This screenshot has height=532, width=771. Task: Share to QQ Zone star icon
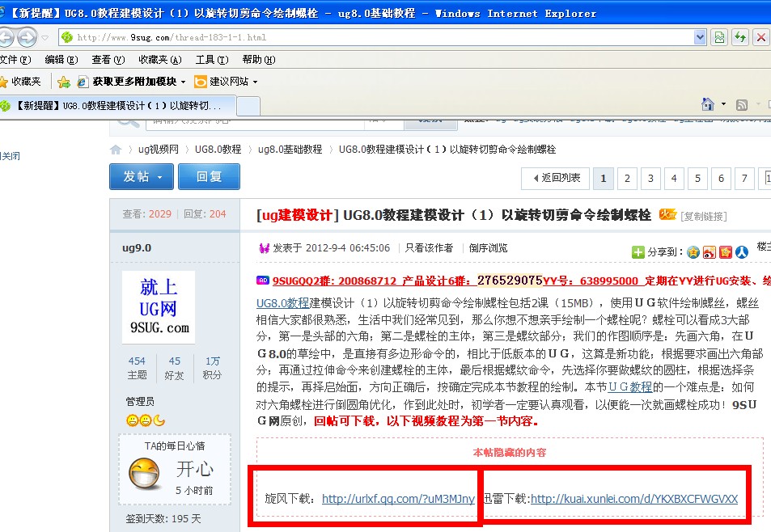click(x=693, y=252)
